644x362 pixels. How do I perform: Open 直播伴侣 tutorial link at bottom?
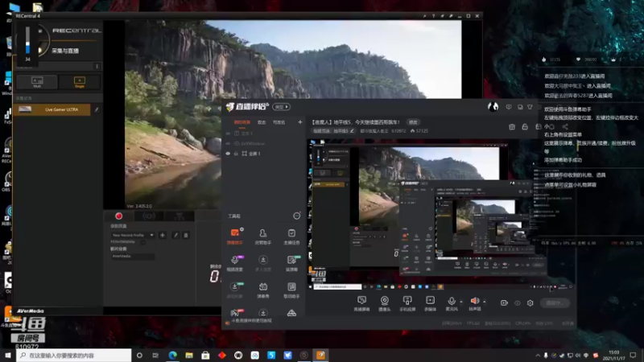point(252,320)
